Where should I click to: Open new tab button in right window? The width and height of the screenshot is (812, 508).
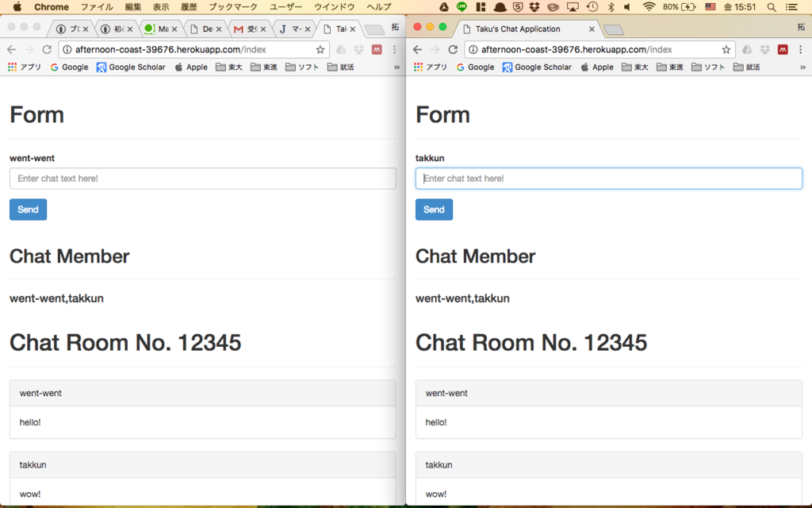coord(614,29)
